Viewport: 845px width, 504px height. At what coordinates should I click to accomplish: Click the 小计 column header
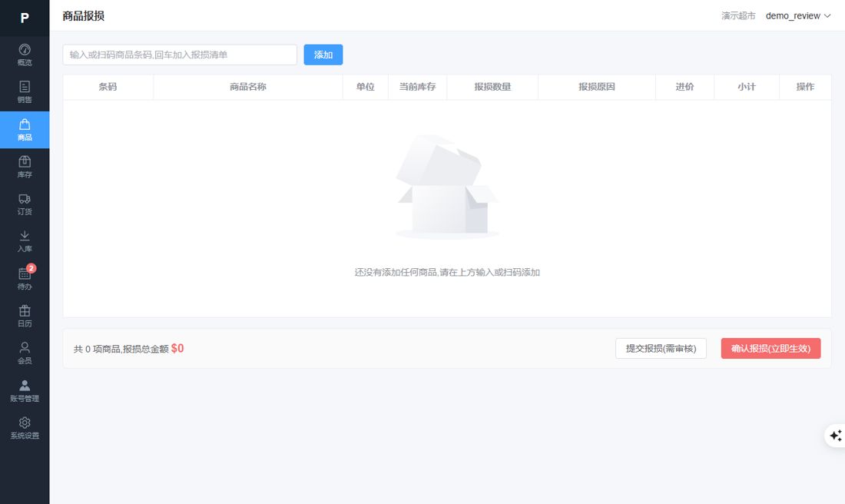pyautogui.click(x=747, y=87)
